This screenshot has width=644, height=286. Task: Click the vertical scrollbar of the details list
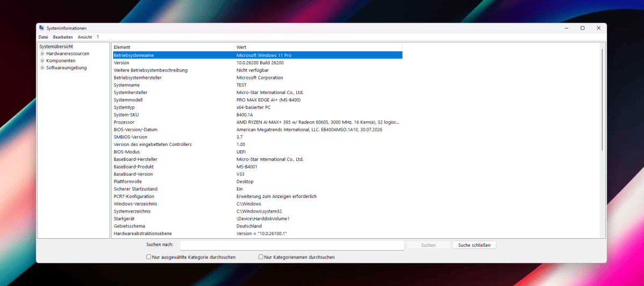coord(602,99)
